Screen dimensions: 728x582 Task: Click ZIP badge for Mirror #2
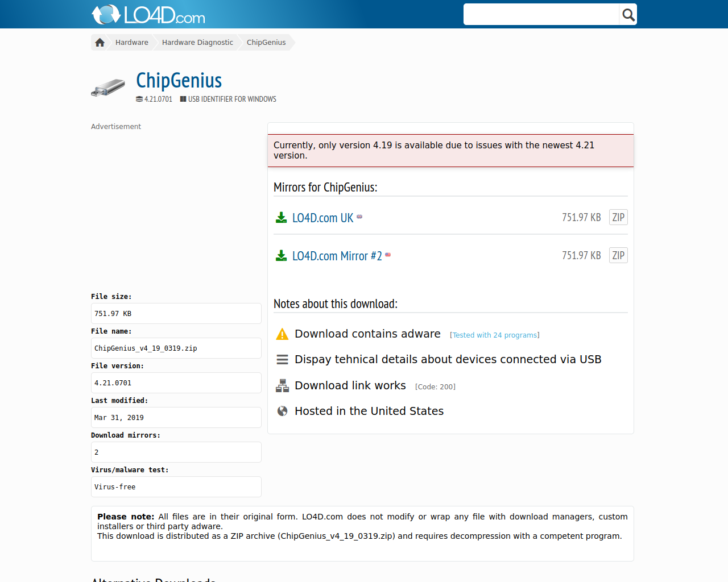618,255
